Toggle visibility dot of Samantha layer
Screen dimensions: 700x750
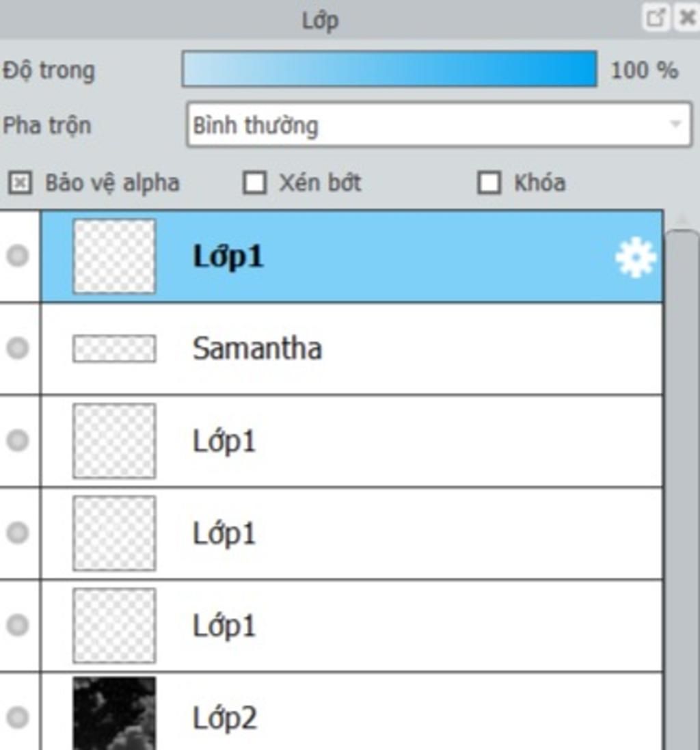click(x=18, y=348)
